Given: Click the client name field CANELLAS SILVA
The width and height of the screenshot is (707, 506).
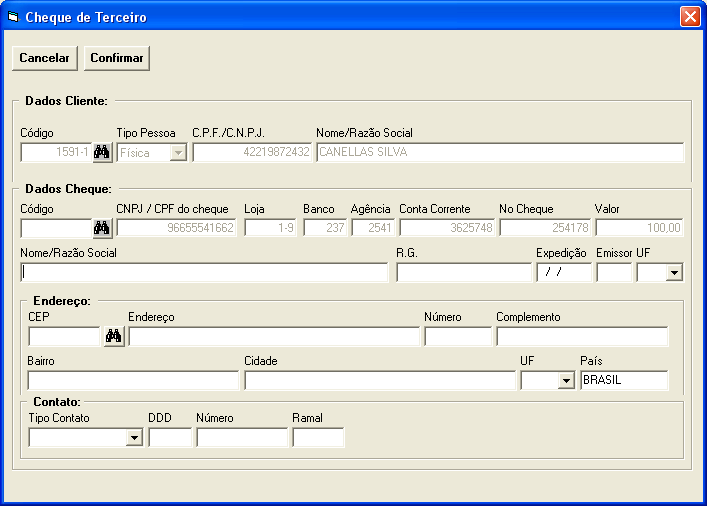Looking at the screenshot, I should (x=500, y=152).
